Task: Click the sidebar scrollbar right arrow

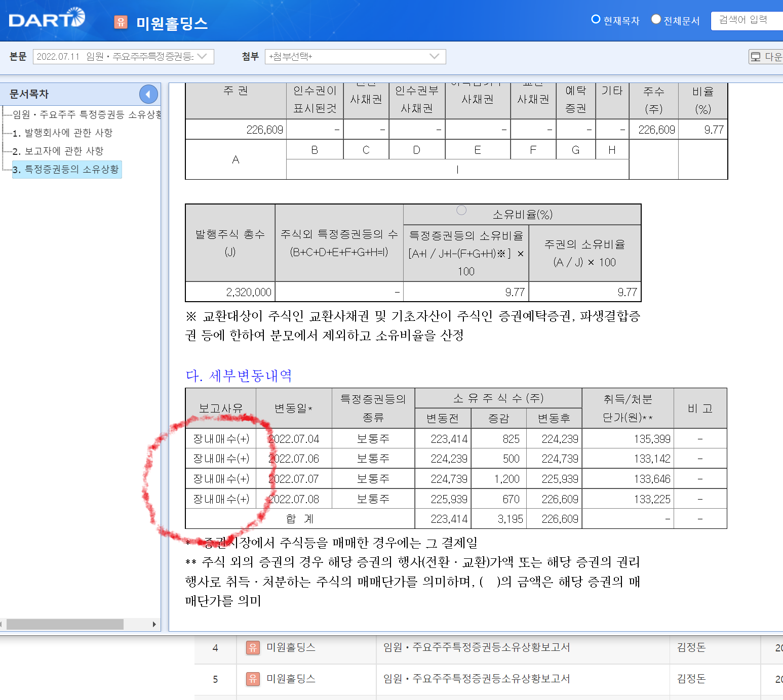Action: [x=154, y=624]
